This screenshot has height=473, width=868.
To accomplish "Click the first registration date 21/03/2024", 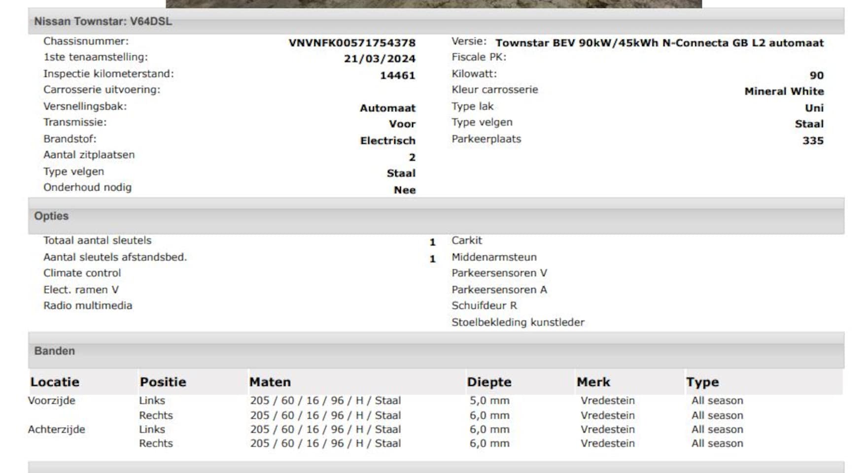I will pyautogui.click(x=380, y=59).
